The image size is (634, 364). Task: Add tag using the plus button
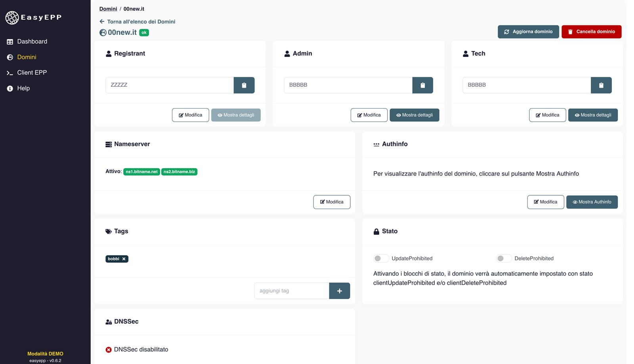[x=339, y=291]
